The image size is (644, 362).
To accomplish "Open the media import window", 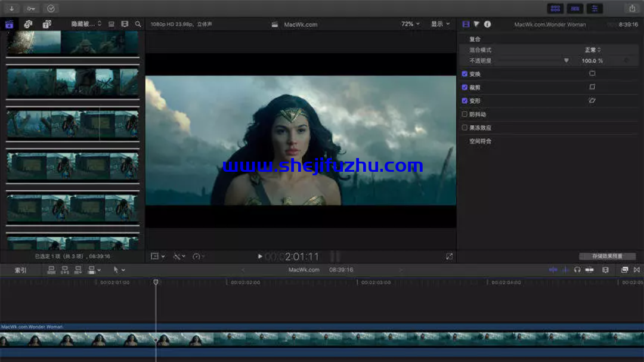I will 11,8.
